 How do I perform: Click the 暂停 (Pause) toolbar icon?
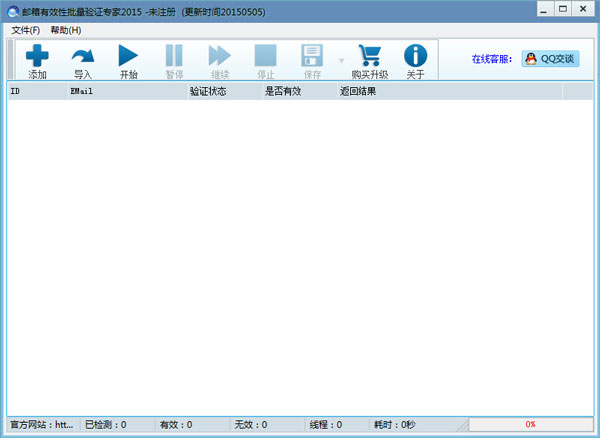coord(174,55)
